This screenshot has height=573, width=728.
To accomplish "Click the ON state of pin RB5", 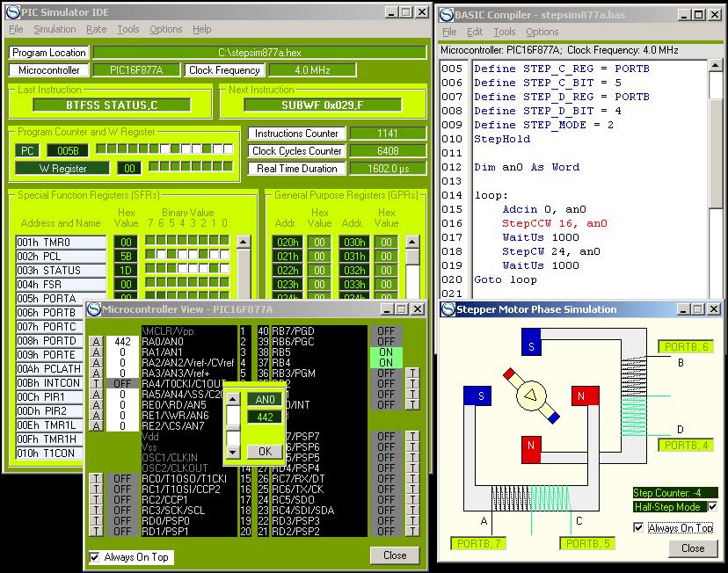I will click(x=386, y=352).
